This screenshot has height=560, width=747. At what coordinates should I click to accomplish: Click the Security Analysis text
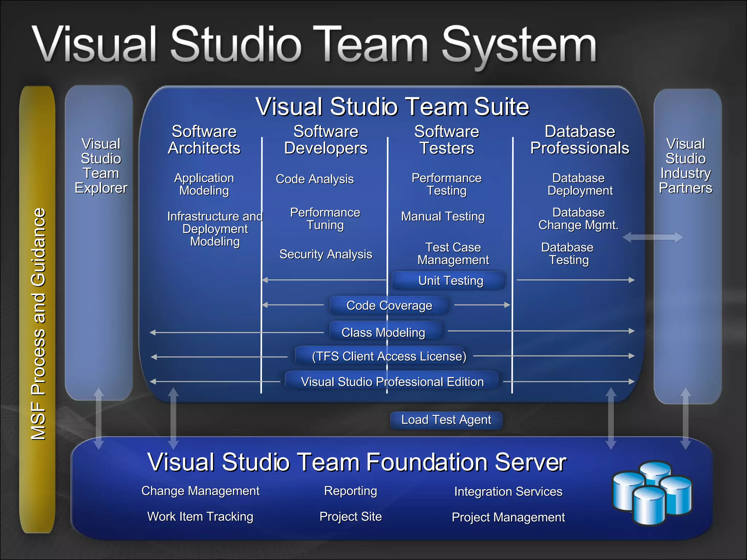click(x=326, y=254)
